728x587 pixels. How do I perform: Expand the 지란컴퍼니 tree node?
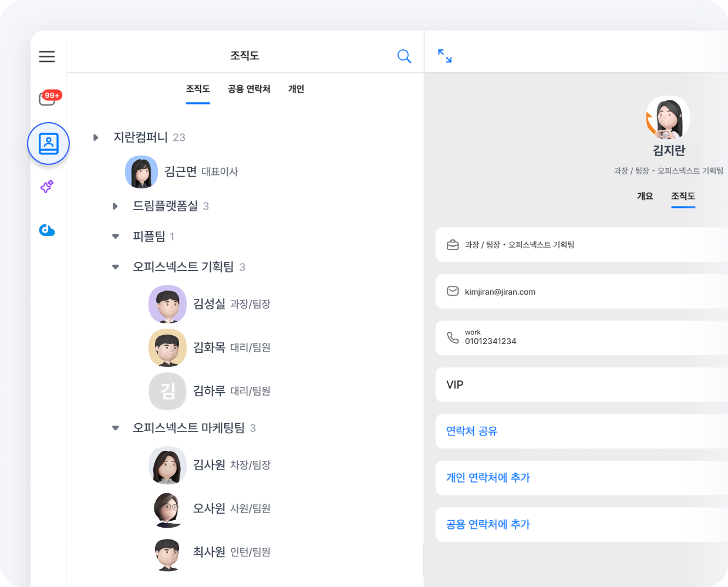point(96,137)
